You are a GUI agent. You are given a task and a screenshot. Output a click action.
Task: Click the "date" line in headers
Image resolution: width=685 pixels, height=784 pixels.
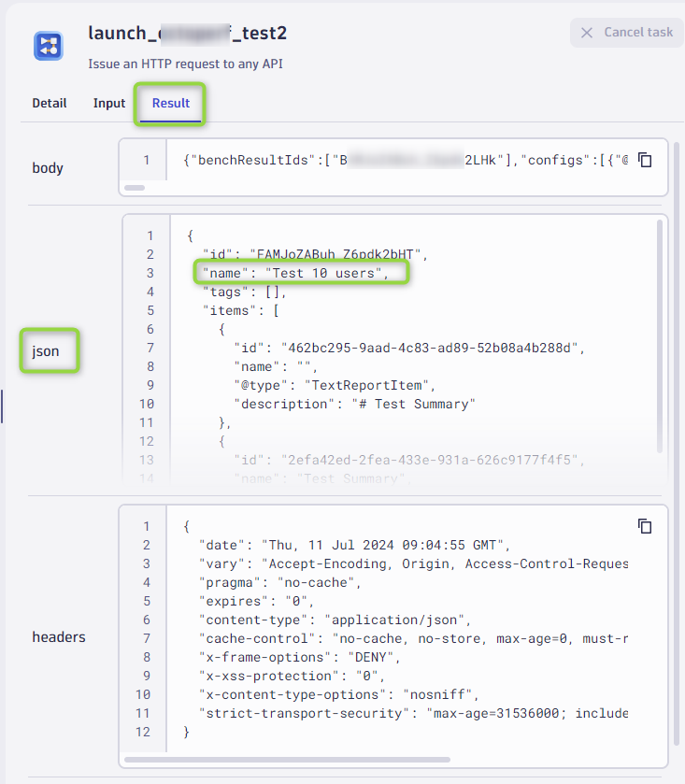(x=355, y=545)
